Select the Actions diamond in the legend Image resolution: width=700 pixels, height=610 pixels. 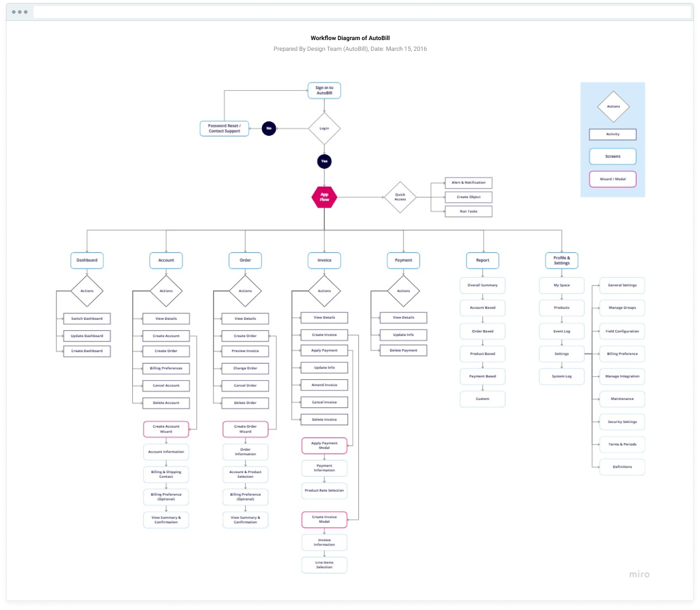(x=613, y=106)
